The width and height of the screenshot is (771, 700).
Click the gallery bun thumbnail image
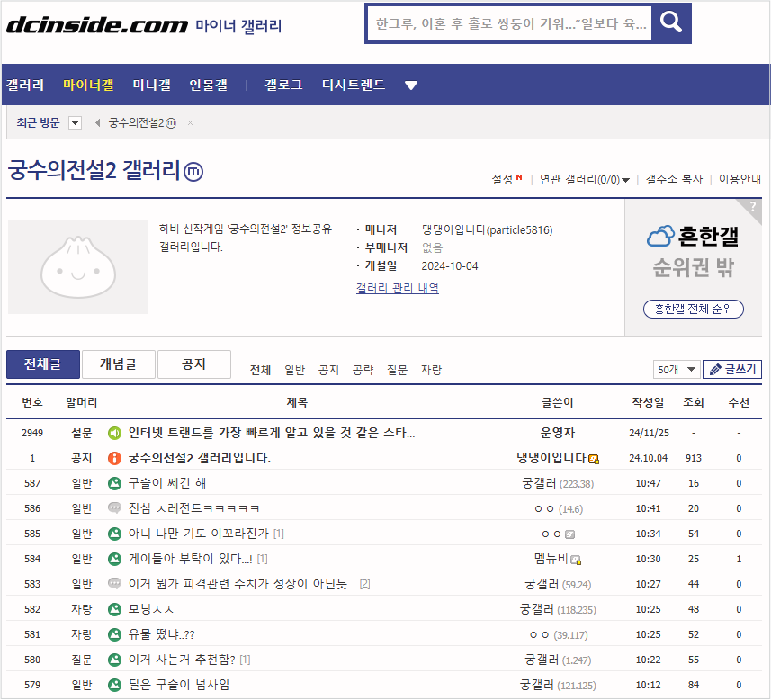pos(78,267)
